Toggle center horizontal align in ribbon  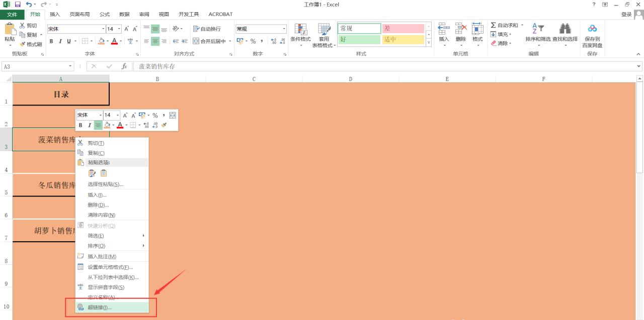[x=155, y=41]
